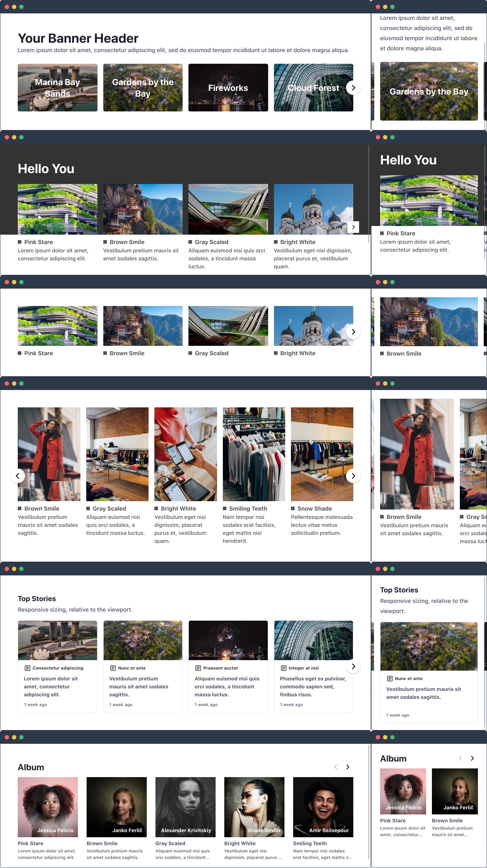
Task: Click next arrow in wide Top Stories carousel
Action: [x=353, y=666]
